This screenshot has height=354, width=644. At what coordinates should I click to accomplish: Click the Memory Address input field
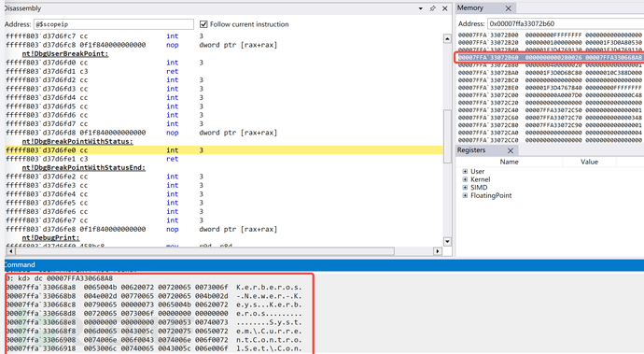pyautogui.click(x=566, y=24)
